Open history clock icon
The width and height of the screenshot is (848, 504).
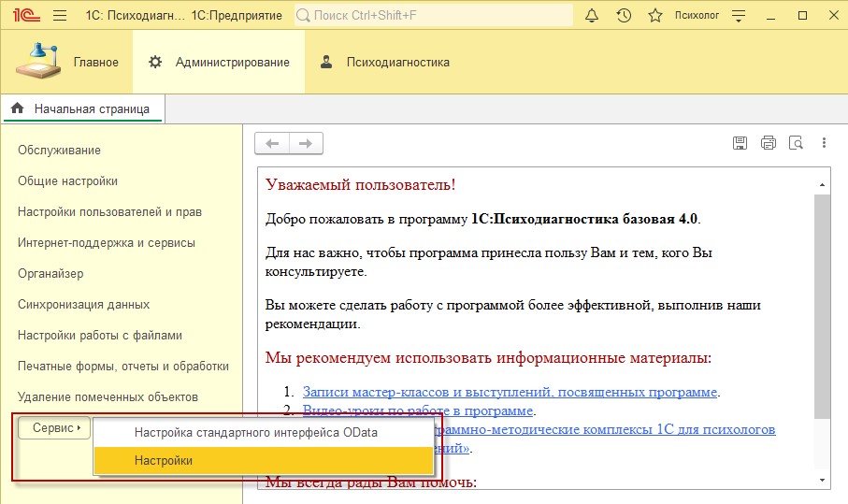(x=624, y=15)
